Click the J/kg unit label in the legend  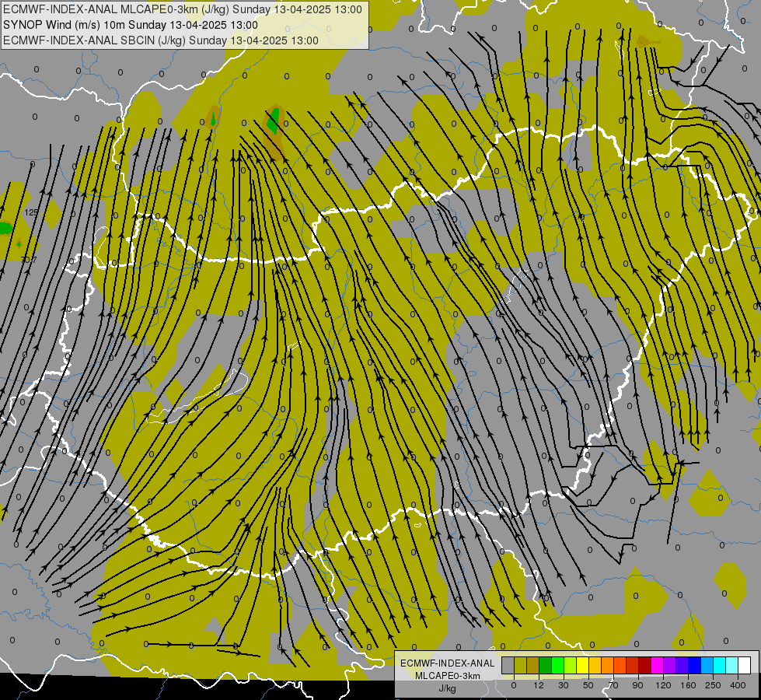tap(447, 688)
